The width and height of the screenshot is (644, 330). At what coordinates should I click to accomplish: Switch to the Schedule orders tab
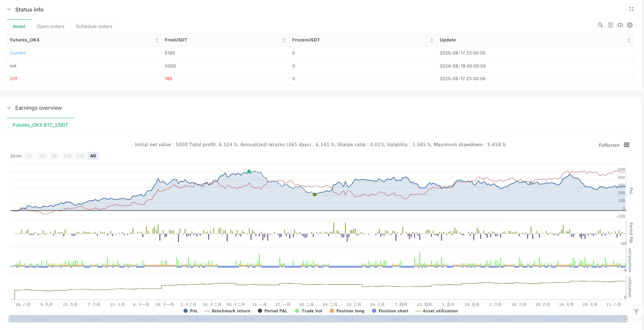(x=94, y=26)
